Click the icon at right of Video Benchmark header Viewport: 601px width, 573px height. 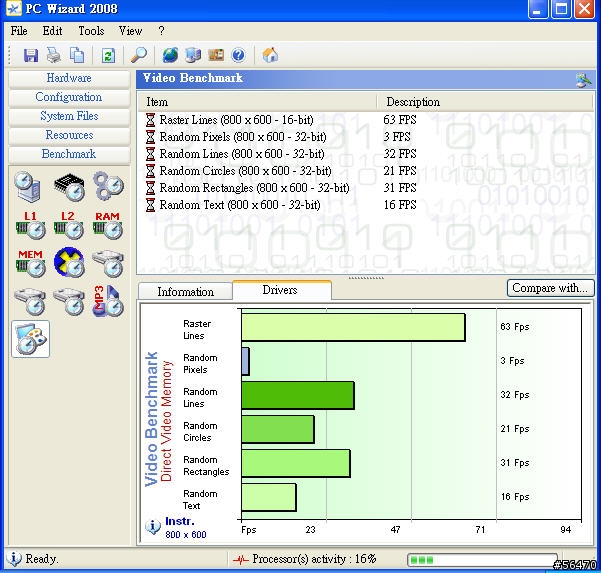(583, 80)
